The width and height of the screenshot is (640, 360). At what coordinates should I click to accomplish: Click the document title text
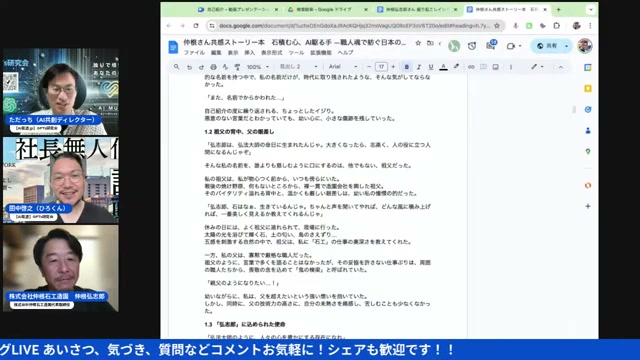pos(294,42)
